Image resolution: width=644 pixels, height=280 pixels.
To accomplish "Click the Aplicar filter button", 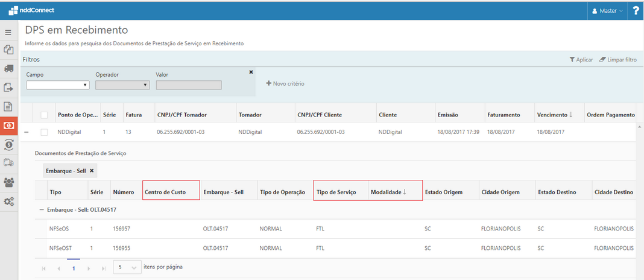I will pyautogui.click(x=581, y=60).
